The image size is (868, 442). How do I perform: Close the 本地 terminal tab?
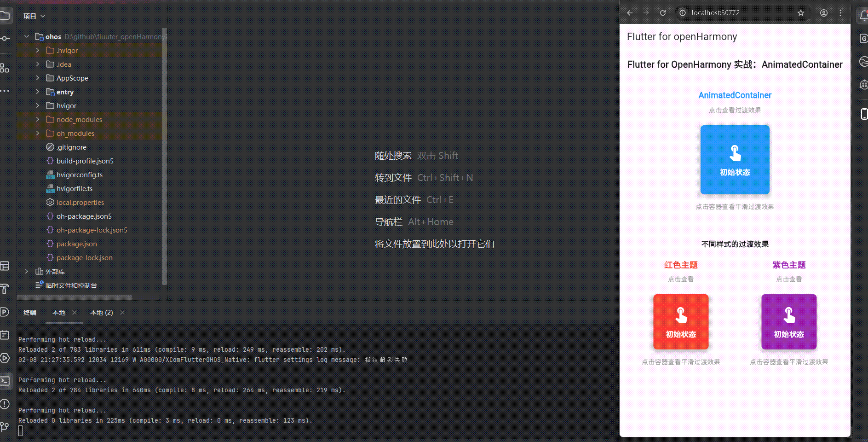75,313
